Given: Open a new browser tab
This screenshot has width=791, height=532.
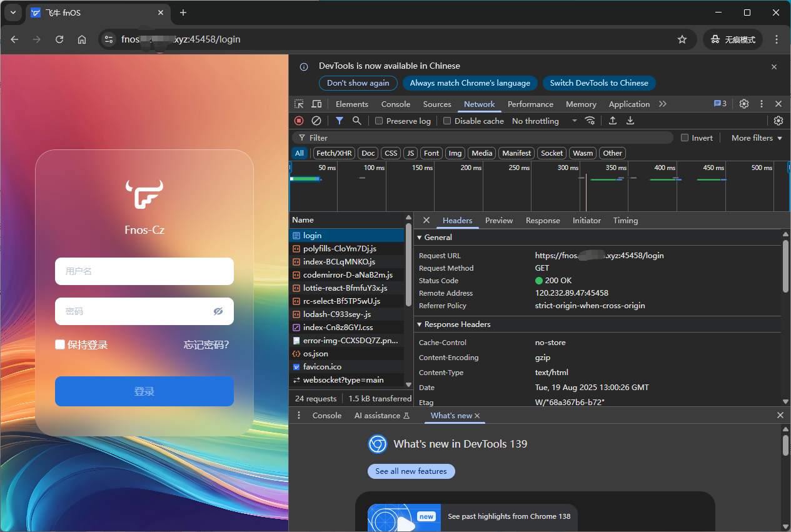Looking at the screenshot, I should 183,13.
